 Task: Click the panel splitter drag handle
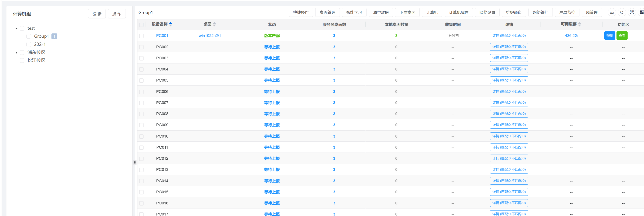pos(135,162)
